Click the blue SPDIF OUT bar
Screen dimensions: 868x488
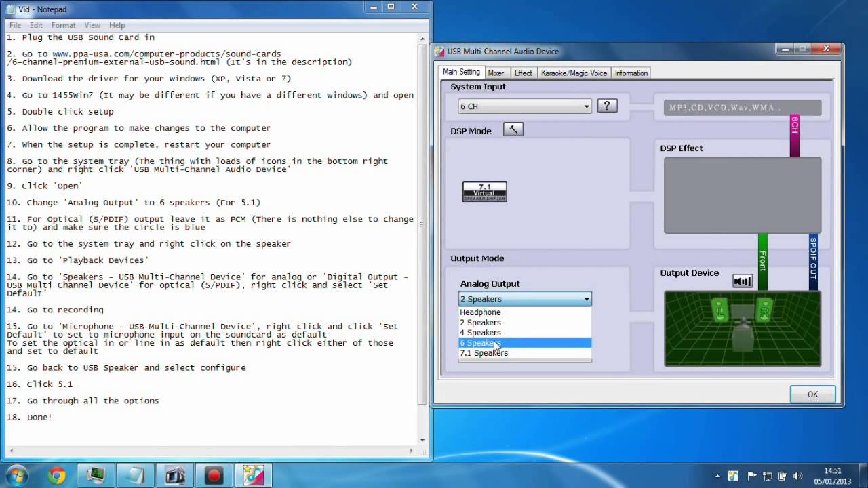pyautogui.click(x=814, y=262)
